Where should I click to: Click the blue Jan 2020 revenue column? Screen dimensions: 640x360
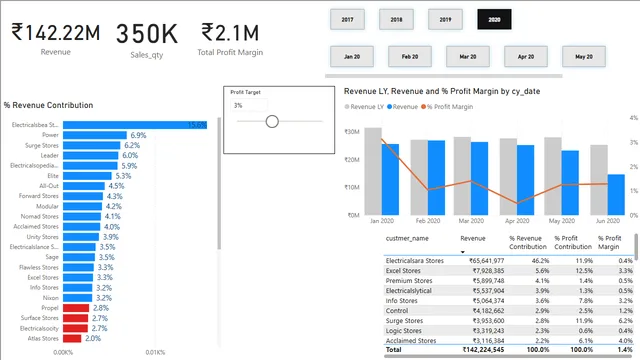coord(390,179)
